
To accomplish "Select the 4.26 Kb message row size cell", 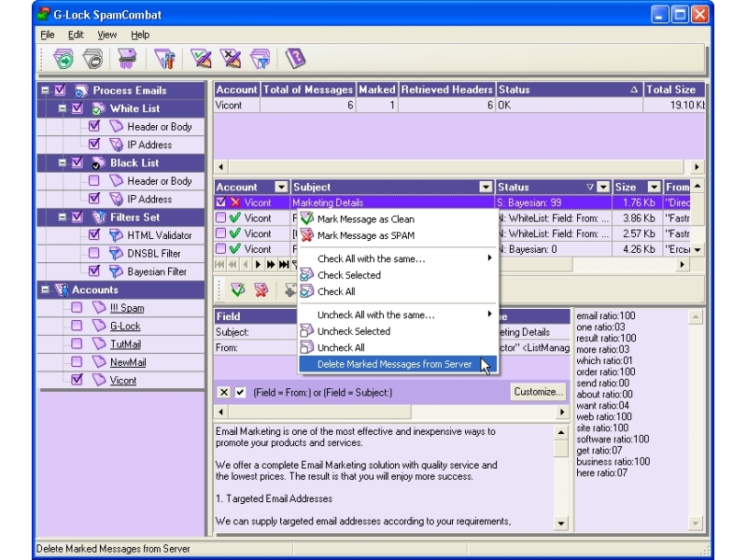I will pos(638,249).
